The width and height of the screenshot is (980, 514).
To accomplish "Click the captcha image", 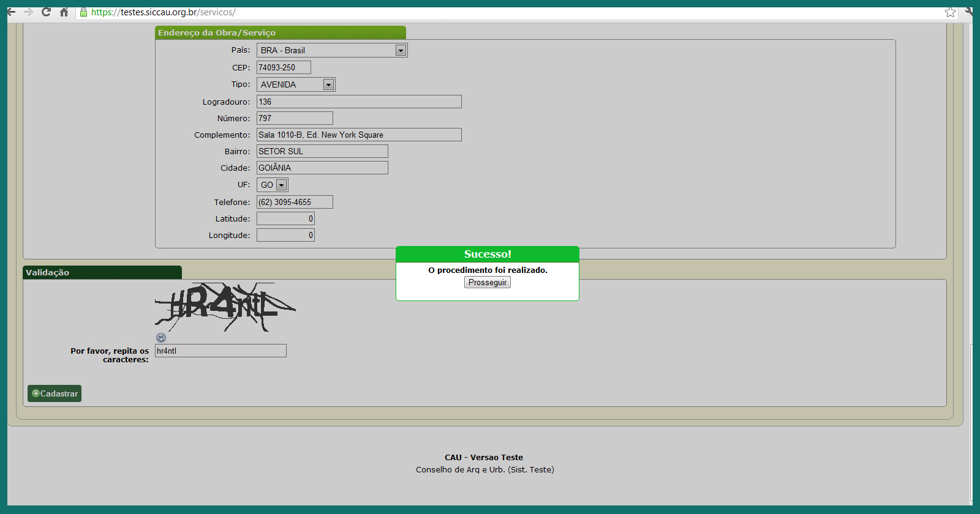I will pyautogui.click(x=225, y=307).
